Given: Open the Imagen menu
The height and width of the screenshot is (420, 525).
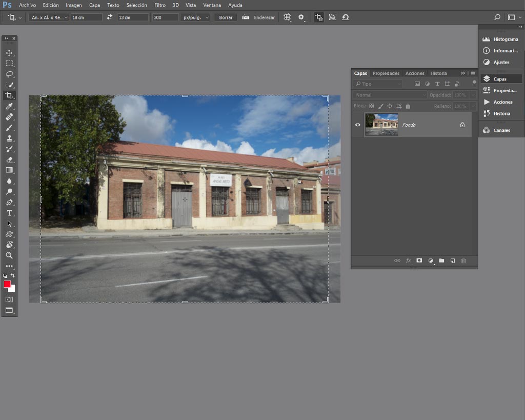Looking at the screenshot, I should tap(74, 5).
